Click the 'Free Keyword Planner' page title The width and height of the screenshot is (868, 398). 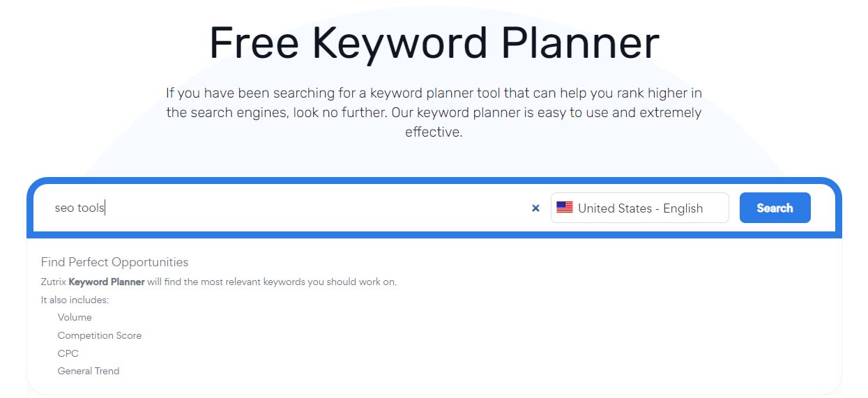click(434, 43)
